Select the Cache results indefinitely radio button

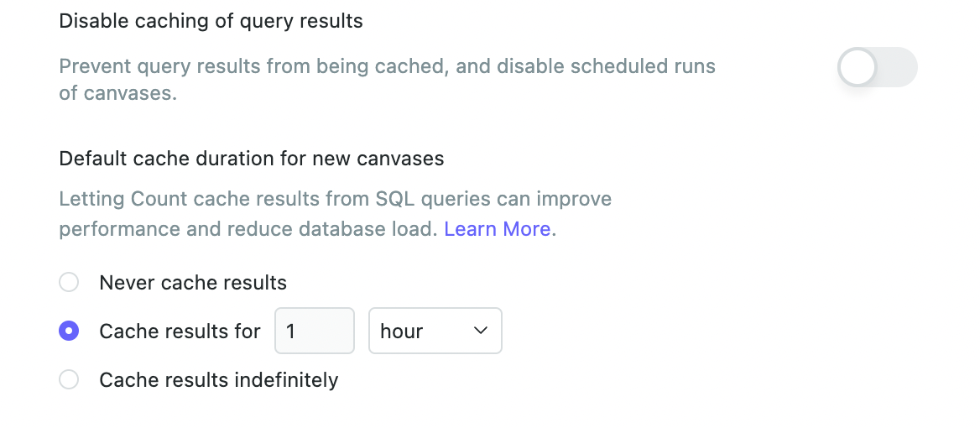[x=69, y=380]
